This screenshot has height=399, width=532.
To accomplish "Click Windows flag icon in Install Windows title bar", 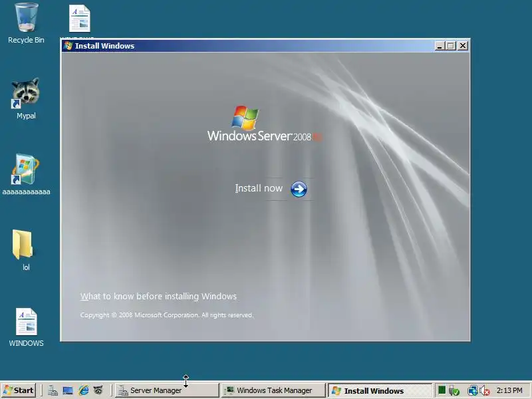I will [68, 46].
